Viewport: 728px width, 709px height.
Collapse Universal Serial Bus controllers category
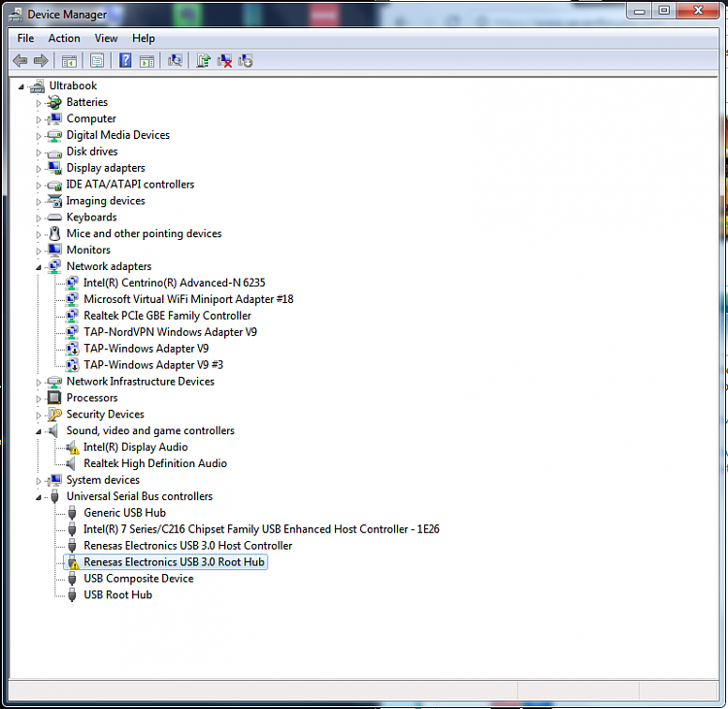[x=39, y=497]
